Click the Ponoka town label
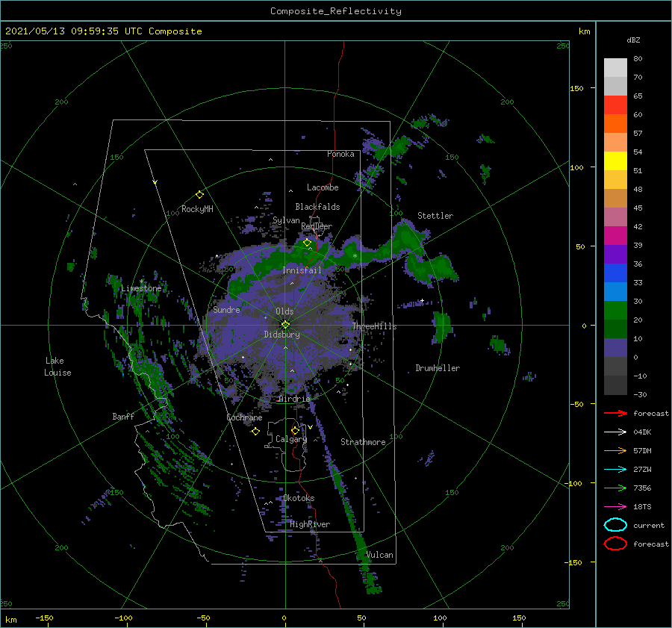This screenshot has width=672, height=628. point(340,154)
